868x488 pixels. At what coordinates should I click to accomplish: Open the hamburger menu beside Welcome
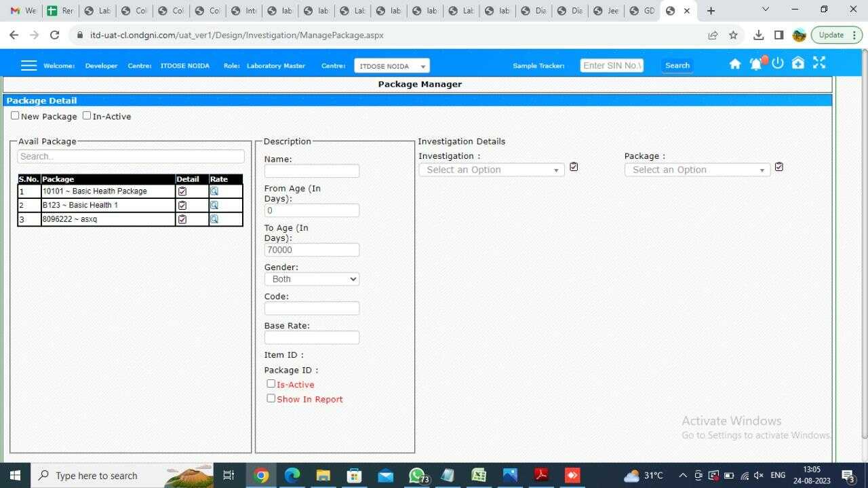click(28, 64)
